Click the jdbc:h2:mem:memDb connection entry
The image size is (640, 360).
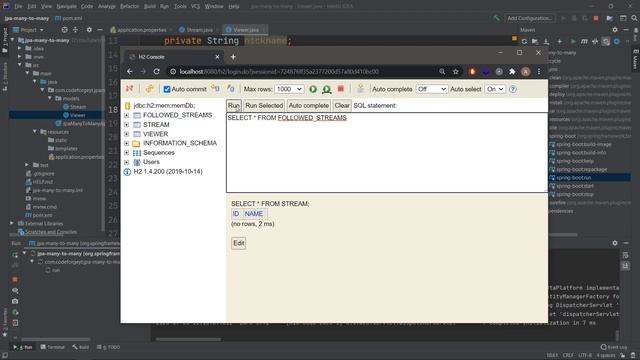(x=164, y=105)
